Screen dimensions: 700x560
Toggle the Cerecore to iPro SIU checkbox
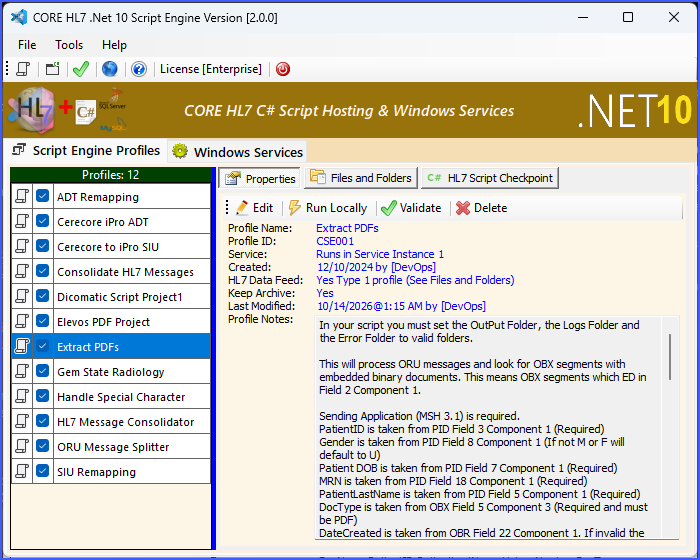(x=43, y=246)
